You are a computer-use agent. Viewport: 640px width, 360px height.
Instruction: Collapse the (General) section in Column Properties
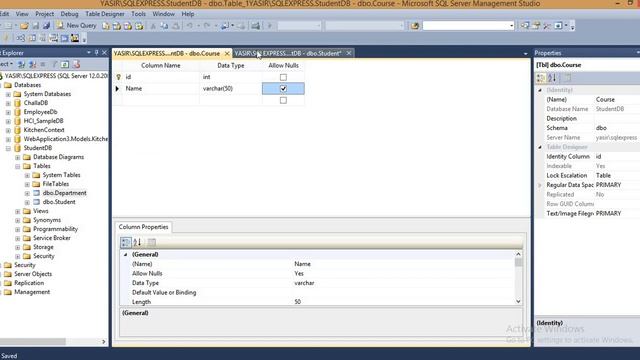coord(126,254)
